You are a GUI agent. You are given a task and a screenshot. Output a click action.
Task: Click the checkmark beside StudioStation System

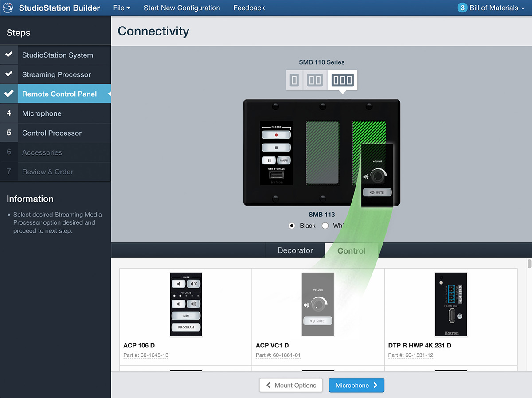(x=8, y=55)
